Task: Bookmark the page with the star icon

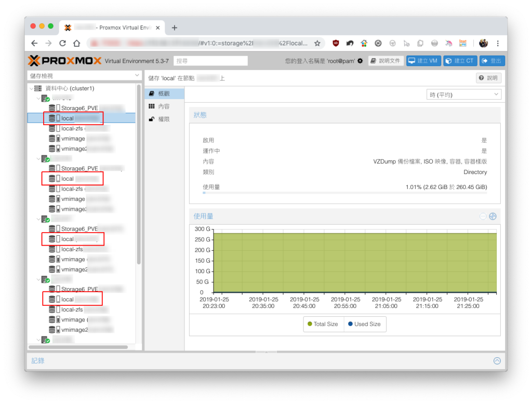Action: [317, 43]
